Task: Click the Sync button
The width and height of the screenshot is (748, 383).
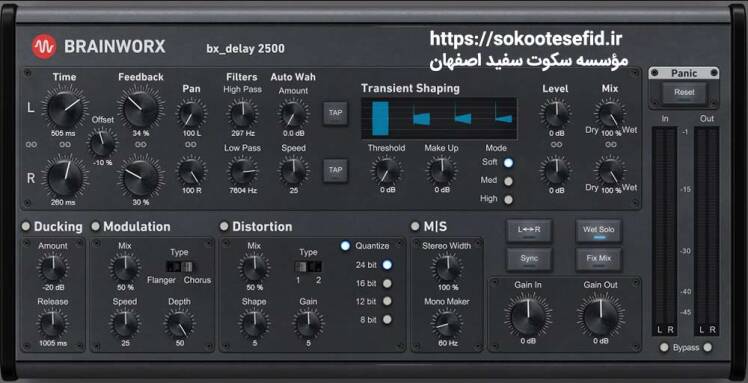Action: pos(529,259)
